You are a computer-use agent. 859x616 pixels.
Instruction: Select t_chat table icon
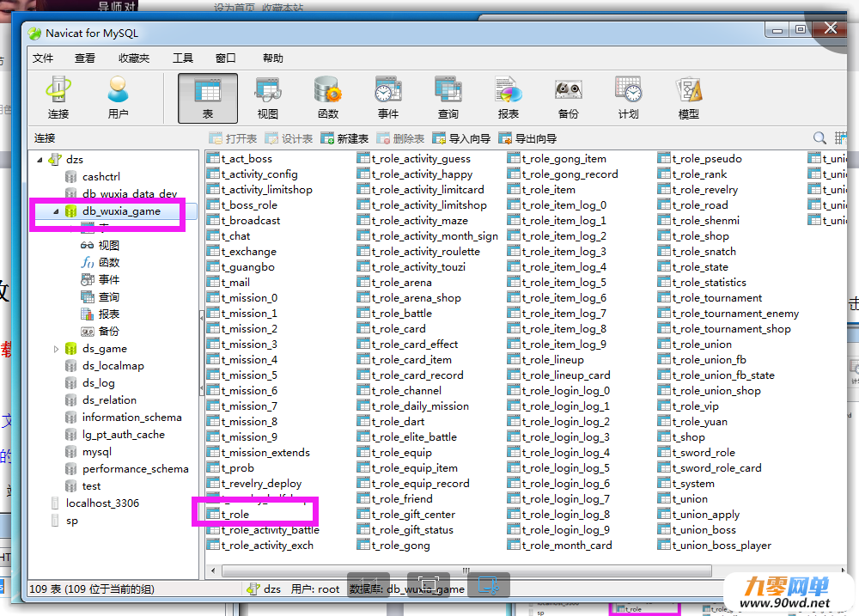pyautogui.click(x=213, y=236)
